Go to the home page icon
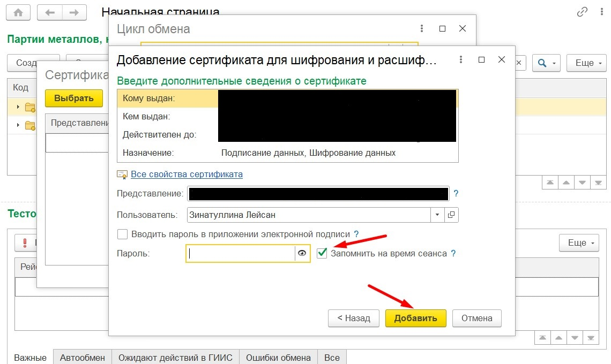The width and height of the screenshot is (611, 364). [18, 12]
